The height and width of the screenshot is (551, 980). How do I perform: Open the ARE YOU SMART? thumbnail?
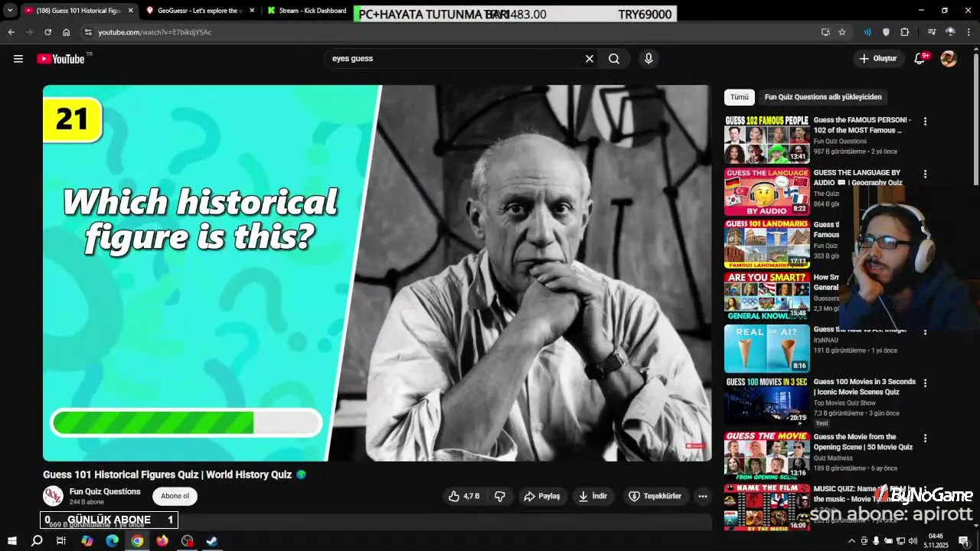click(x=767, y=296)
